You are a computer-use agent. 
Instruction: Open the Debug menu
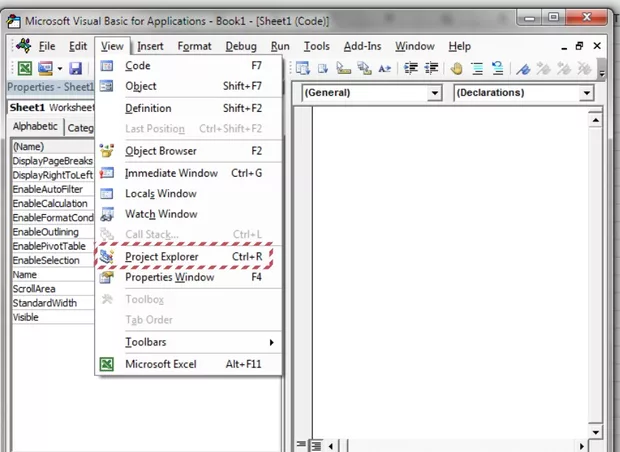241,46
